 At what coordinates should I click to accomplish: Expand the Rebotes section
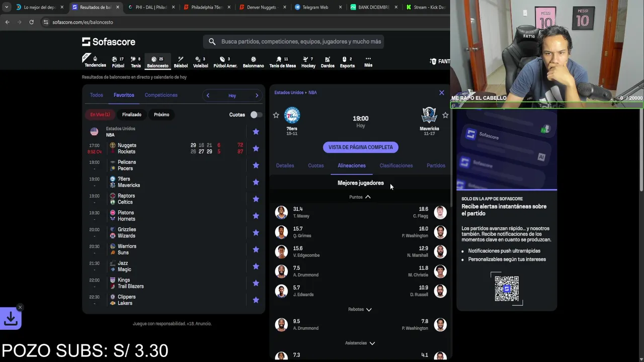[x=360, y=309]
